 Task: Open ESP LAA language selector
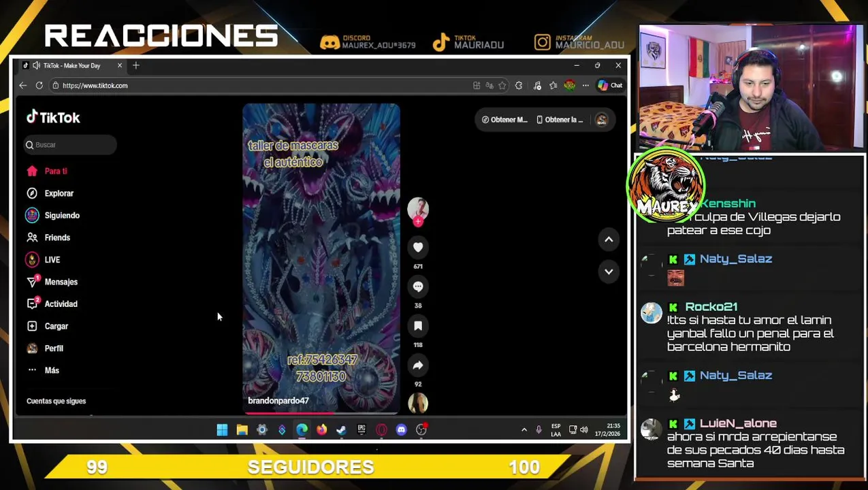pos(556,430)
